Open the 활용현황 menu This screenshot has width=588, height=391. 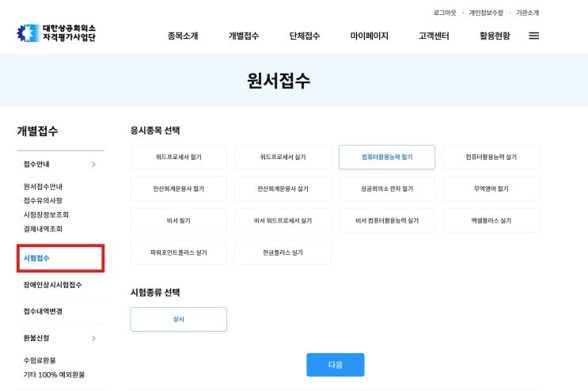(495, 36)
